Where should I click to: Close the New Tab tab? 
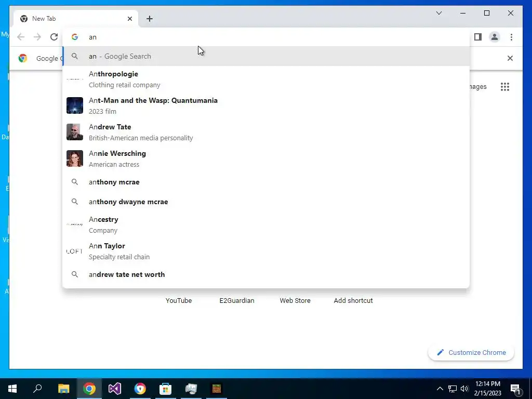(129, 19)
